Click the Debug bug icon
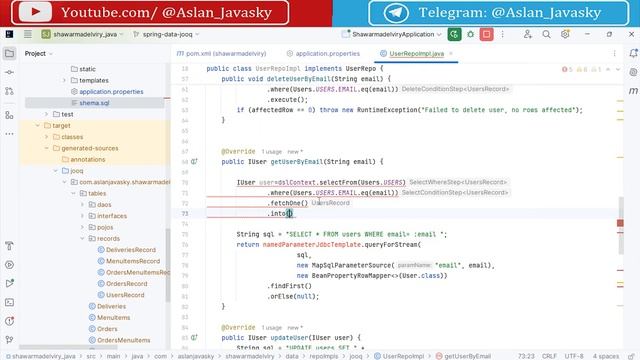 (471, 34)
